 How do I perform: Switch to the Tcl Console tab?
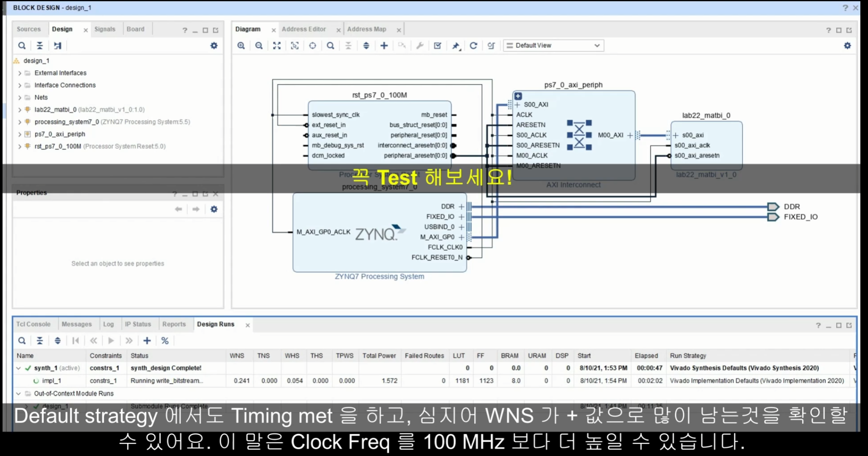[34, 324]
